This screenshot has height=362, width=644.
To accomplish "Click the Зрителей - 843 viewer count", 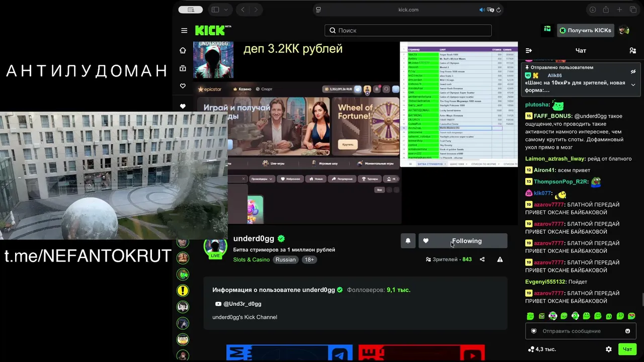I will click(449, 259).
